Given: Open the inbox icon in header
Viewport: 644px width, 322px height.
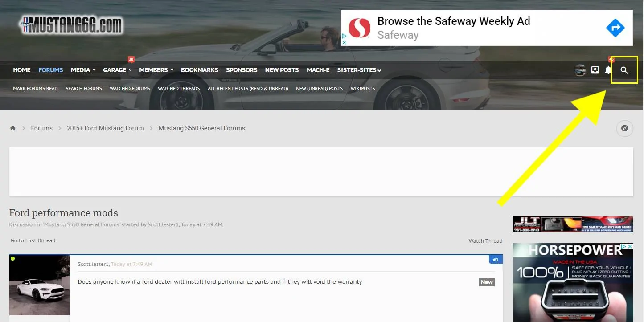Looking at the screenshot, I should pos(595,70).
